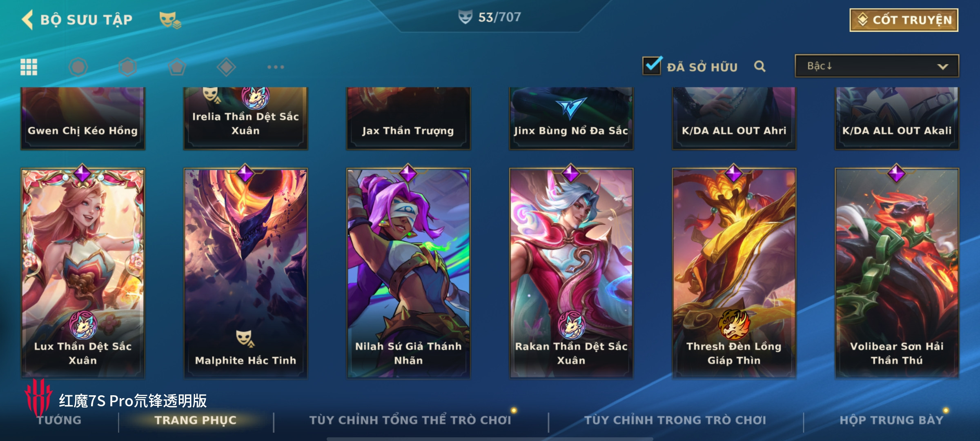Click the Bậc dropdown chevron arrow
The image size is (980, 441).
(x=942, y=67)
